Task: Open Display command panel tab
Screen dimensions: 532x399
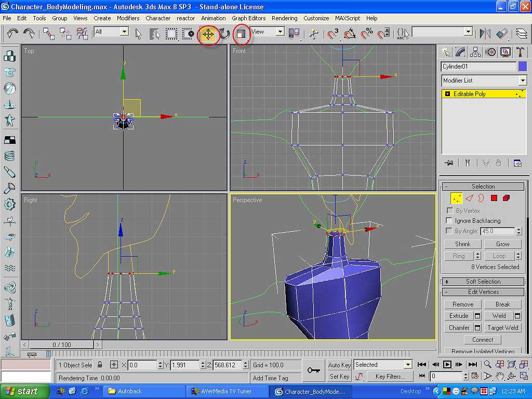Action: point(506,52)
